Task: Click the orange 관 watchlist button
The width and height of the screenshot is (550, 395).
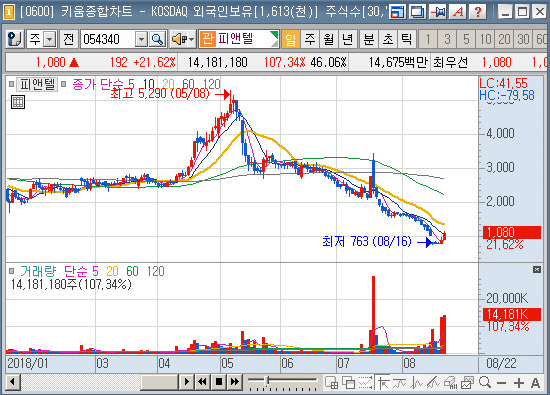Action: click(x=208, y=39)
